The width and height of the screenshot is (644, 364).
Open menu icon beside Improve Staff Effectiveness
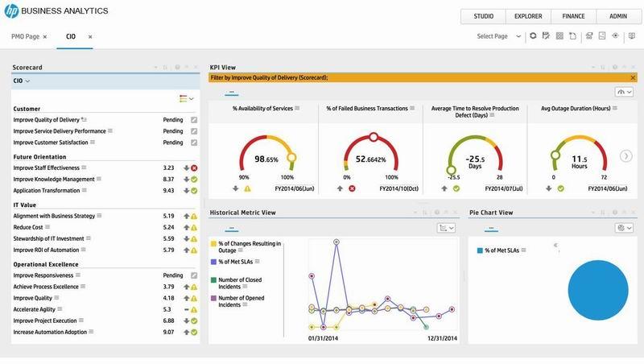(x=84, y=168)
